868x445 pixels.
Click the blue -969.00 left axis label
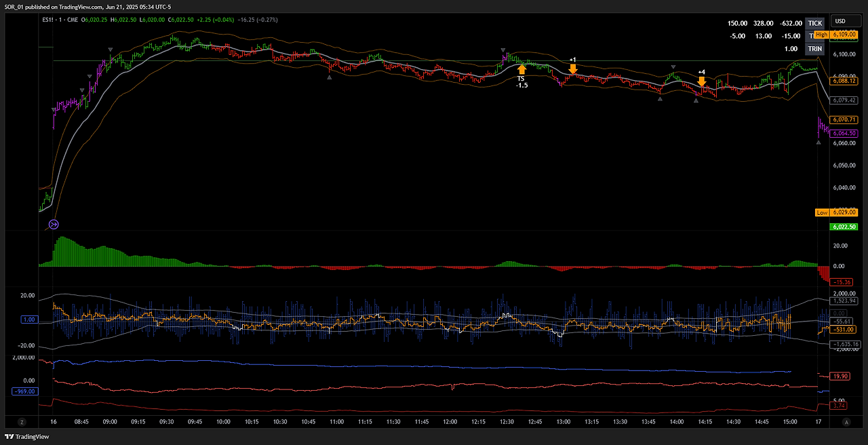[x=24, y=391]
